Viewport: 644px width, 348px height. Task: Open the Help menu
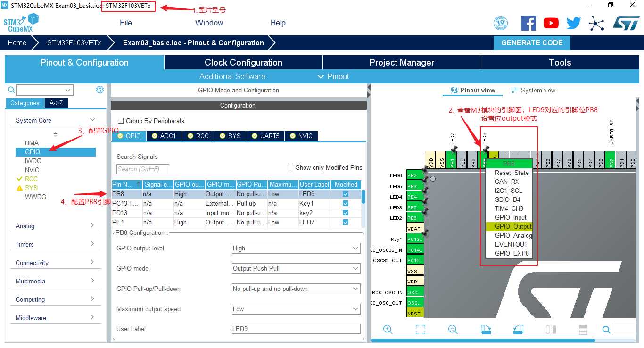278,23
